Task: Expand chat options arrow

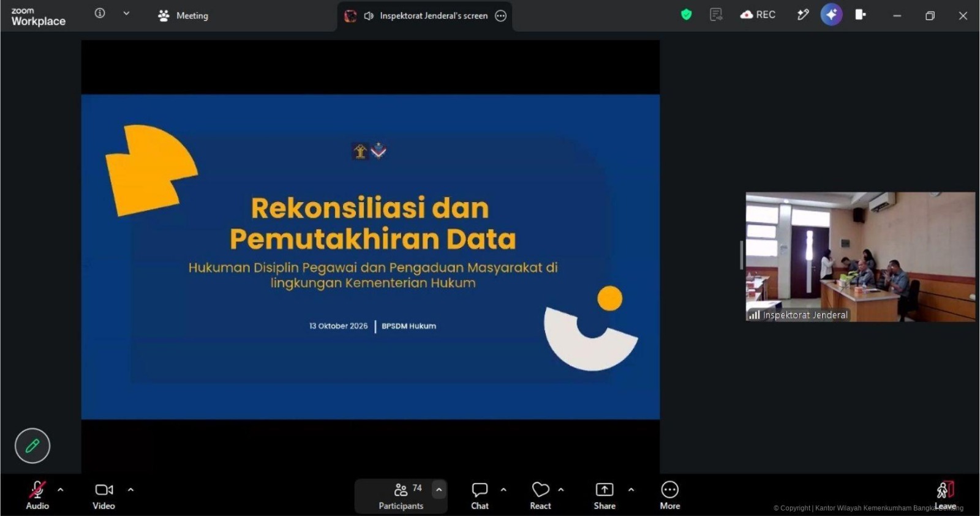Action: (503, 490)
